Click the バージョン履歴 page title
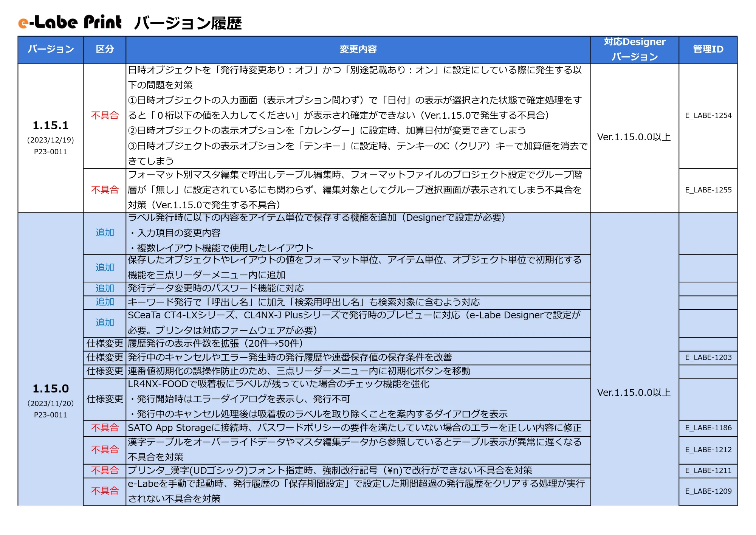Screen dimensions: 756x535 tap(188, 23)
